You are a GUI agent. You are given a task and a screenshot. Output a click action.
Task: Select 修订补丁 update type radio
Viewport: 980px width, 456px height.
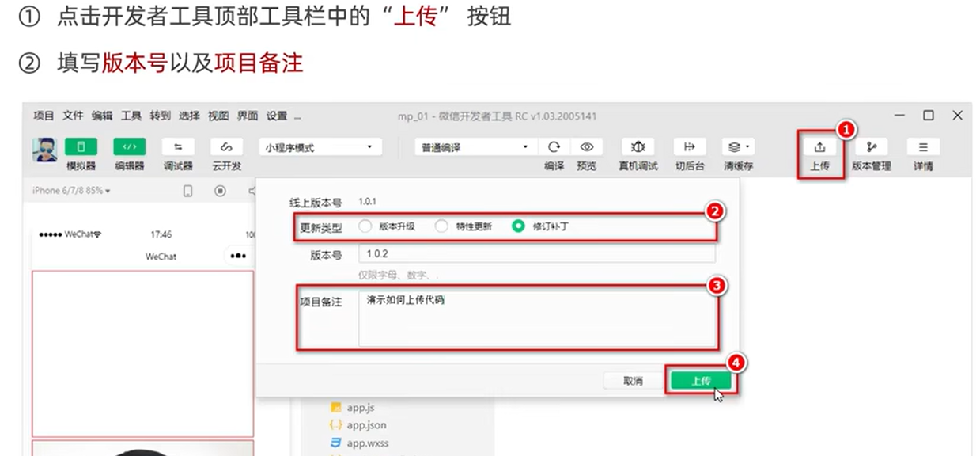click(518, 226)
